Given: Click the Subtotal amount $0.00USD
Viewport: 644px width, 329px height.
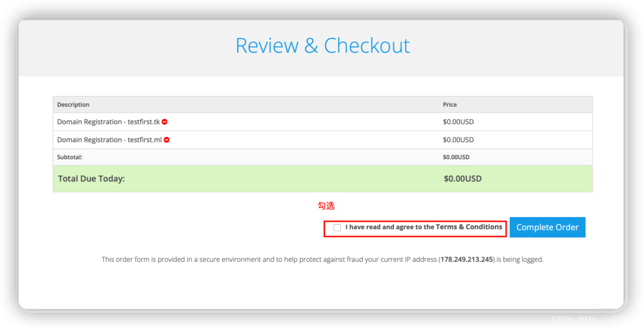Looking at the screenshot, I should [x=456, y=157].
